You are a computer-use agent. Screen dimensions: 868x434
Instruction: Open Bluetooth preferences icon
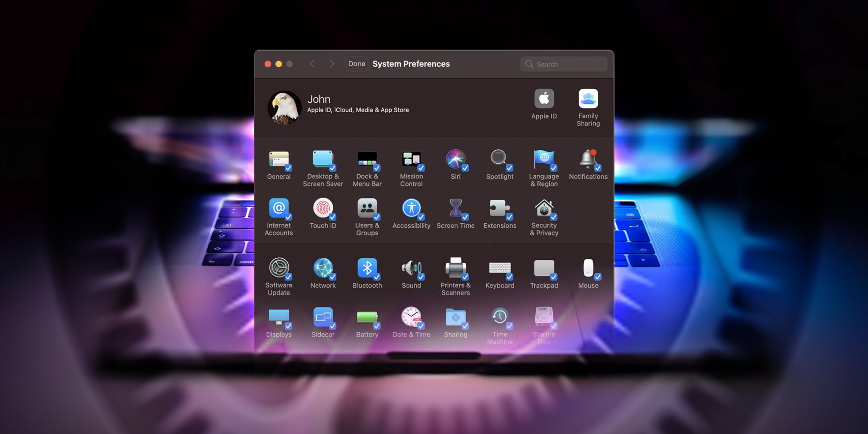367,268
